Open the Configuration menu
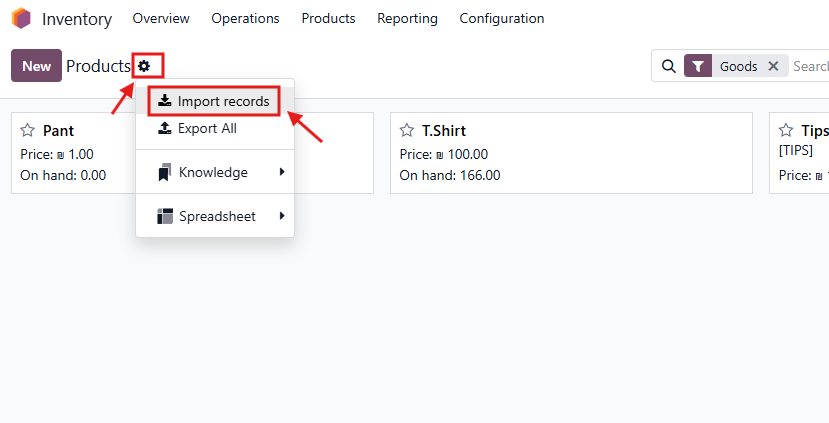This screenshot has width=829, height=423. tap(501, 18)
